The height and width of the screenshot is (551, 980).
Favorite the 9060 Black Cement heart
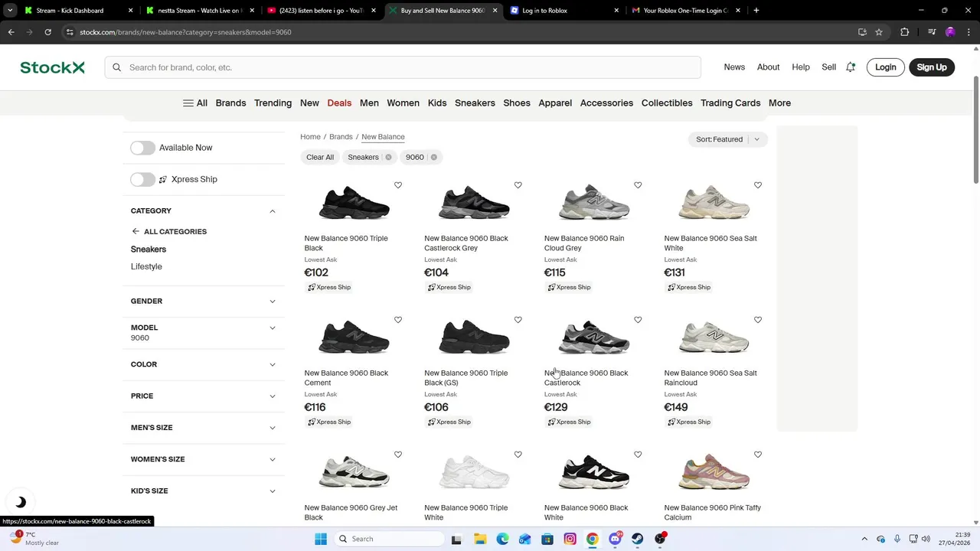[x=398, y=320]
